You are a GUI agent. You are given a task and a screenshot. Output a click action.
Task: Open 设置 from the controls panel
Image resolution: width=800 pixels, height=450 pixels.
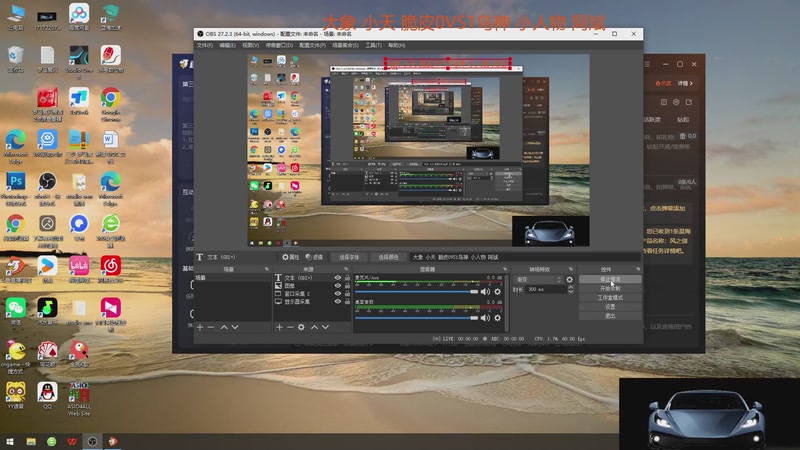coord(610,307)
